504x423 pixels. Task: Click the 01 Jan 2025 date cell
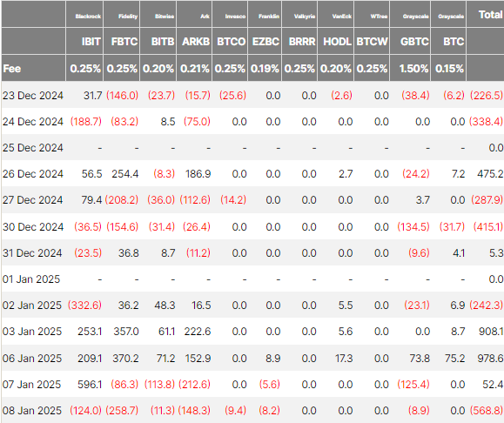(x=31, y=279)
